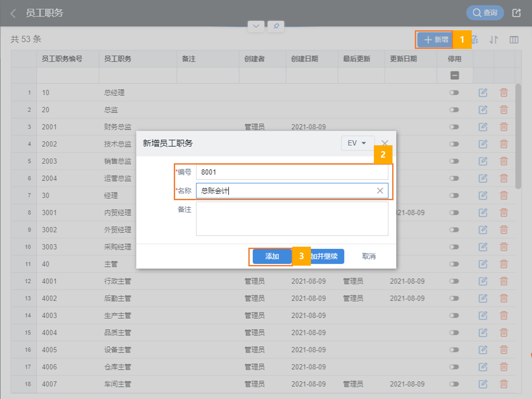This screenshot has width=532, height=399.
Task: Edit row 3001 内贸经理
Action: 483,212
